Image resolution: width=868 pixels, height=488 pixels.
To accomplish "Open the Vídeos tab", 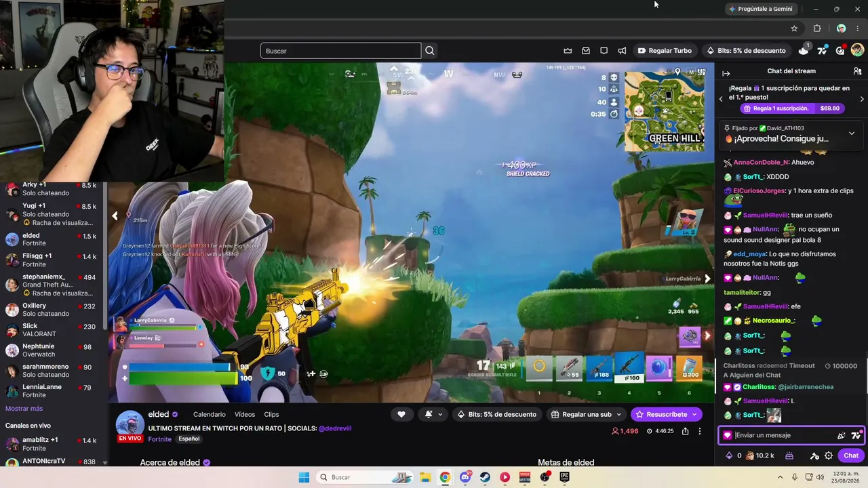I will 245,414.
